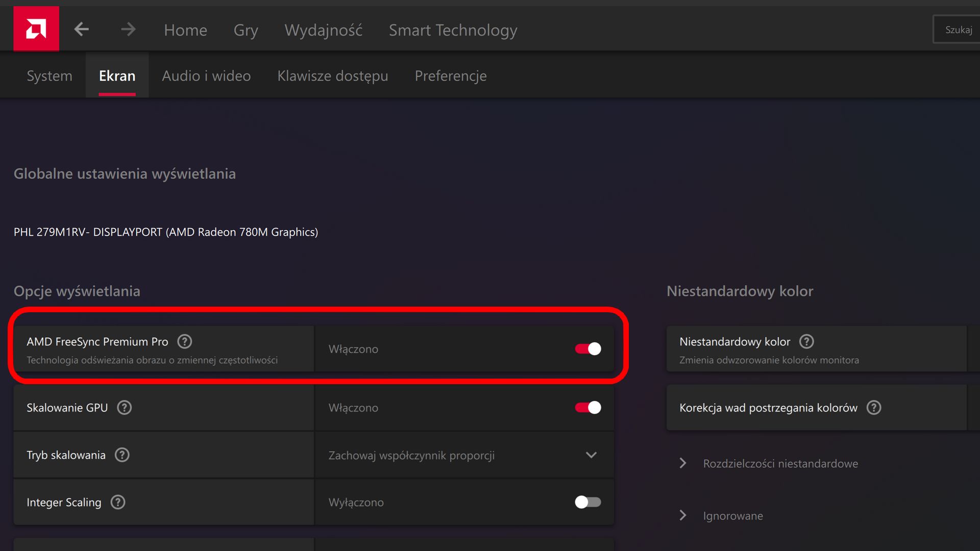Open the Wydajność menu

(324, 30)
